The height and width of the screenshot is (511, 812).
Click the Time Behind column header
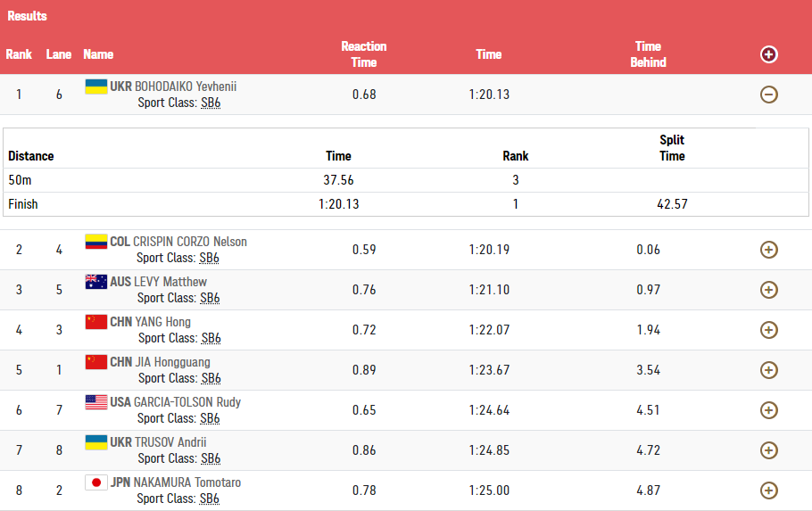point(648,54)
